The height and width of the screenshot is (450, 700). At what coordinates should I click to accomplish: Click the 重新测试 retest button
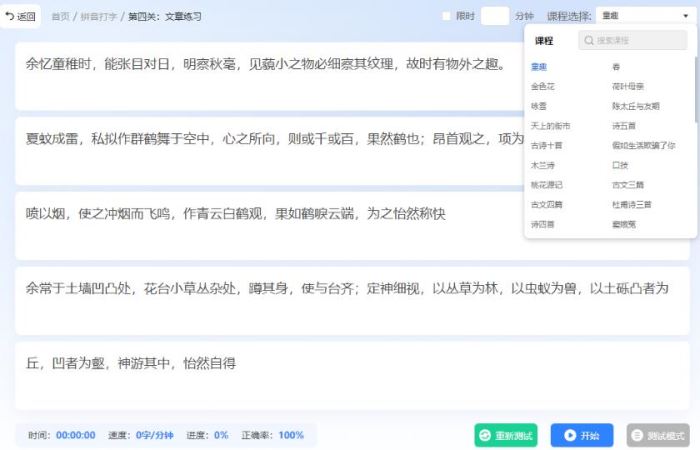(x=506, y=435)
